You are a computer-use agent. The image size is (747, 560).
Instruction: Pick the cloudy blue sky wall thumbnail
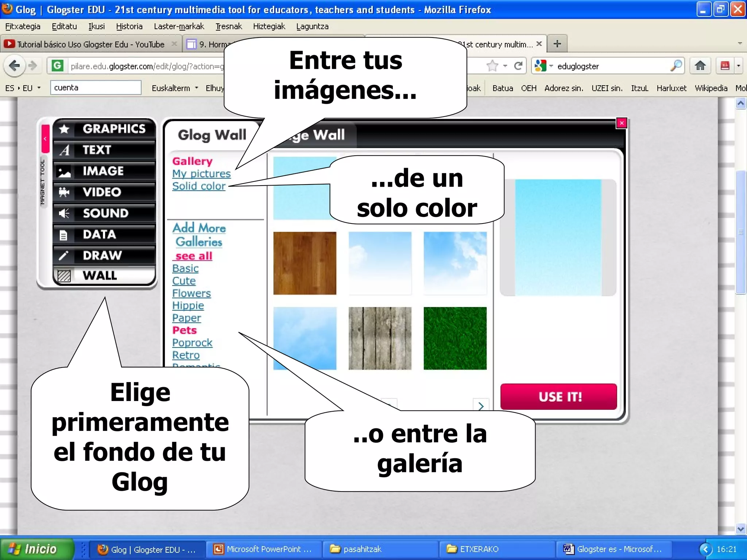point(455,263)
